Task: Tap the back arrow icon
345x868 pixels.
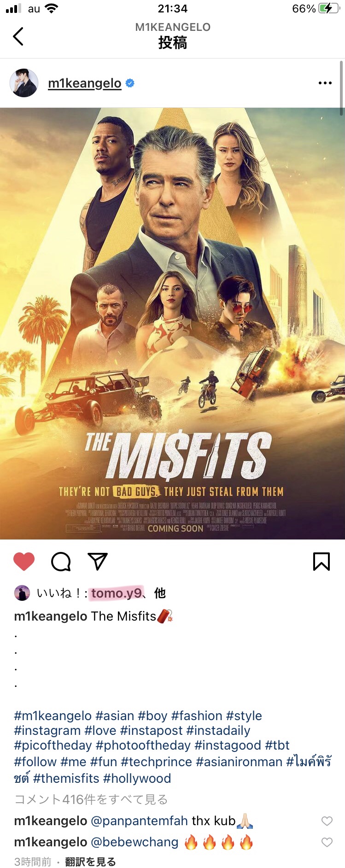Action: tap(18, 36)
